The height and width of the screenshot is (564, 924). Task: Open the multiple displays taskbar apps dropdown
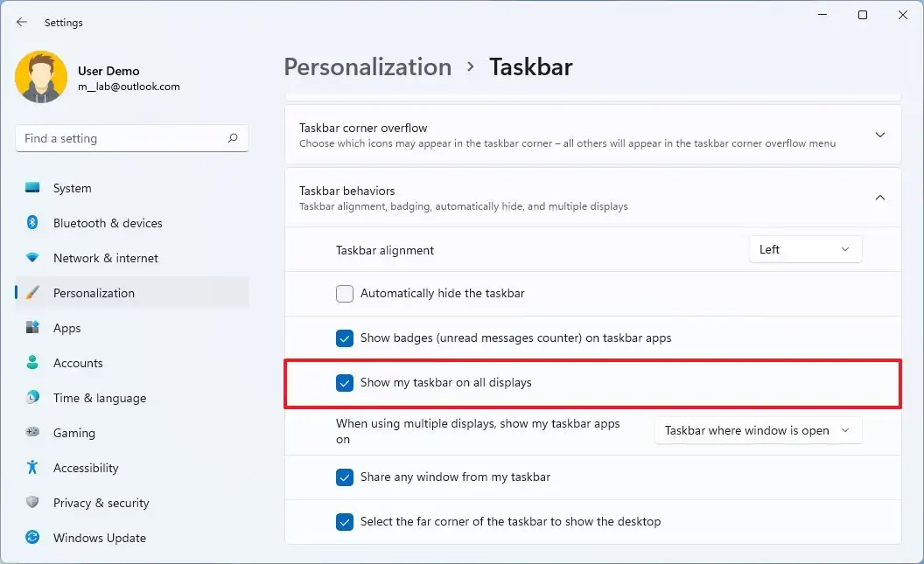[x=757, y=430]
